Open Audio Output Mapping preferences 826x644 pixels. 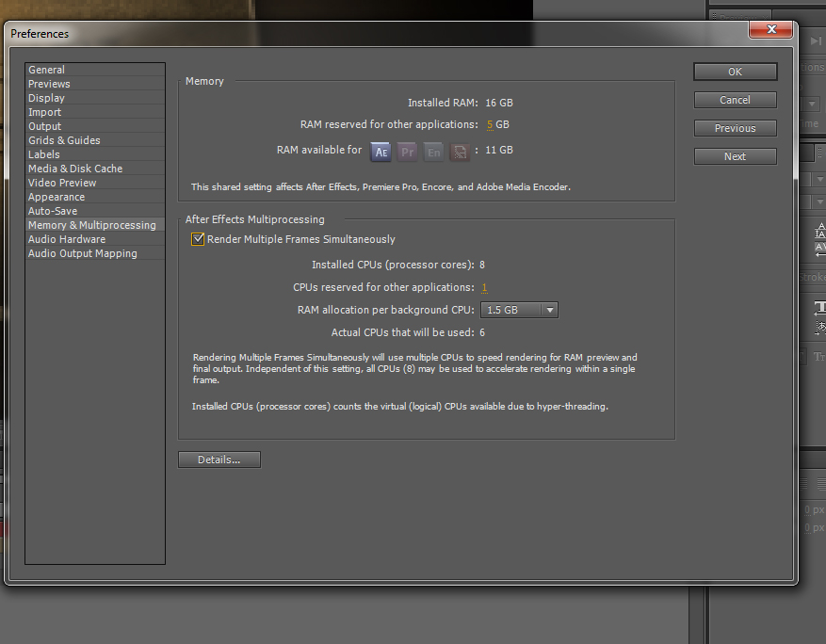tap(95, 253)
